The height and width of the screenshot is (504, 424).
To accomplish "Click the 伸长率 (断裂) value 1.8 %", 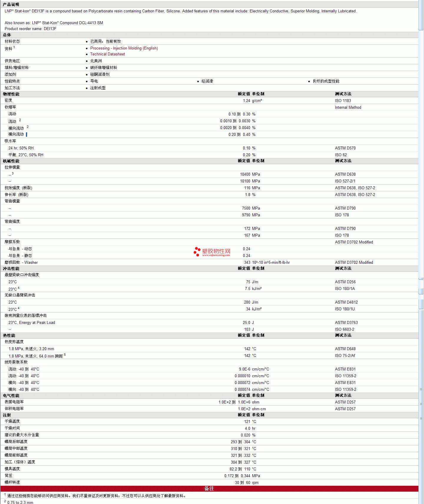I will point(250,195).
